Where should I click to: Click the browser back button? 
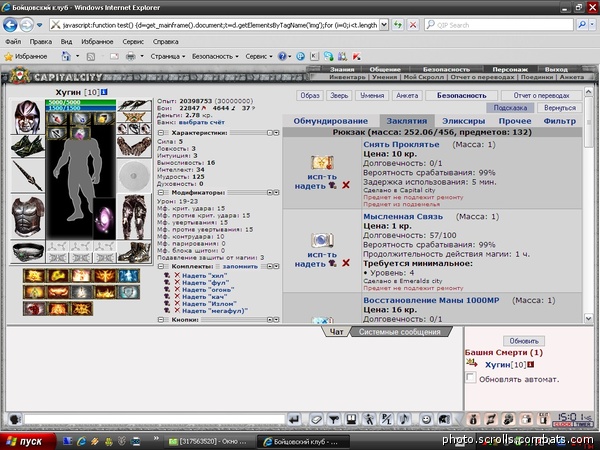point(10,25)
